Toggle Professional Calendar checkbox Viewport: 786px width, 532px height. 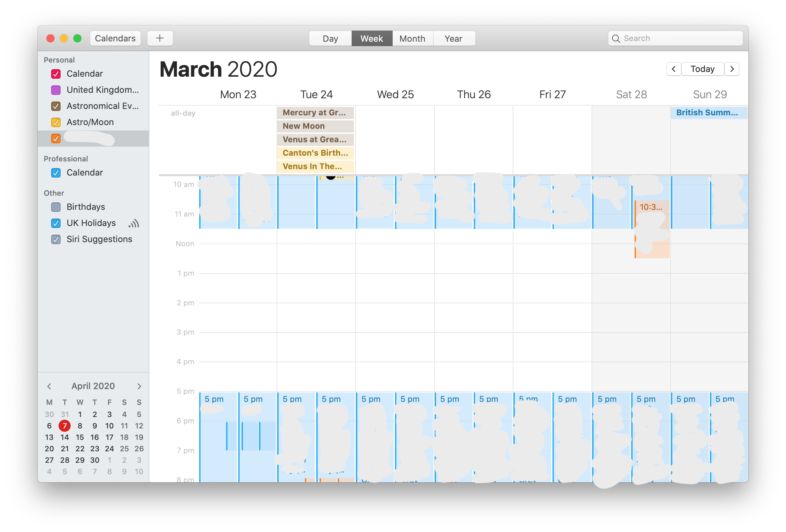[56, 173]
